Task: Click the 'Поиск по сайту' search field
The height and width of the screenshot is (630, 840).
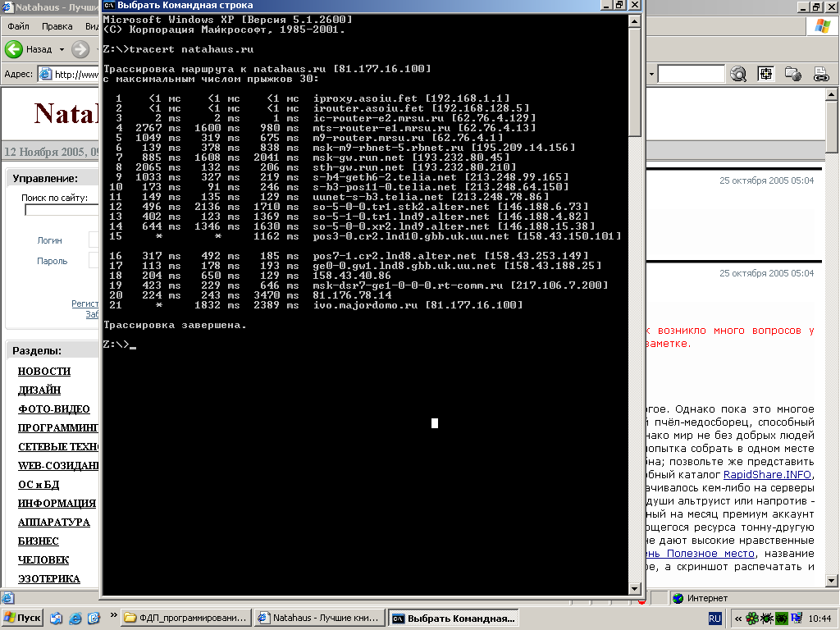Action: 62,210
